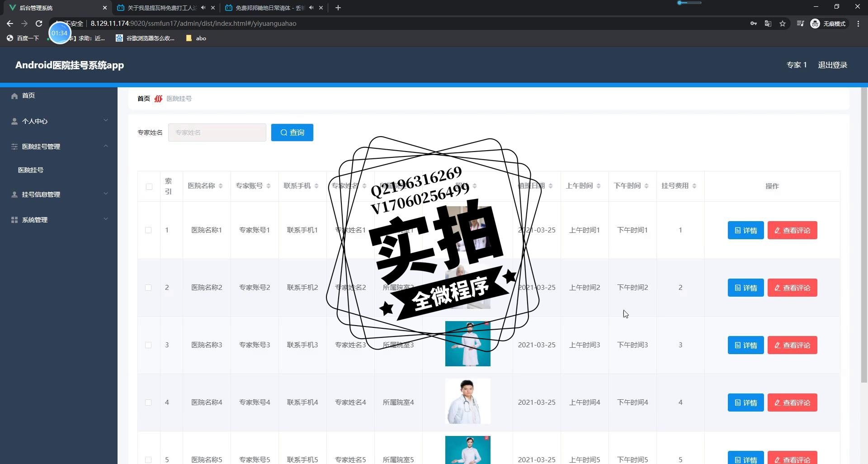
Task: Open 详情 for row 1
Action: click(x=746, y=230)
